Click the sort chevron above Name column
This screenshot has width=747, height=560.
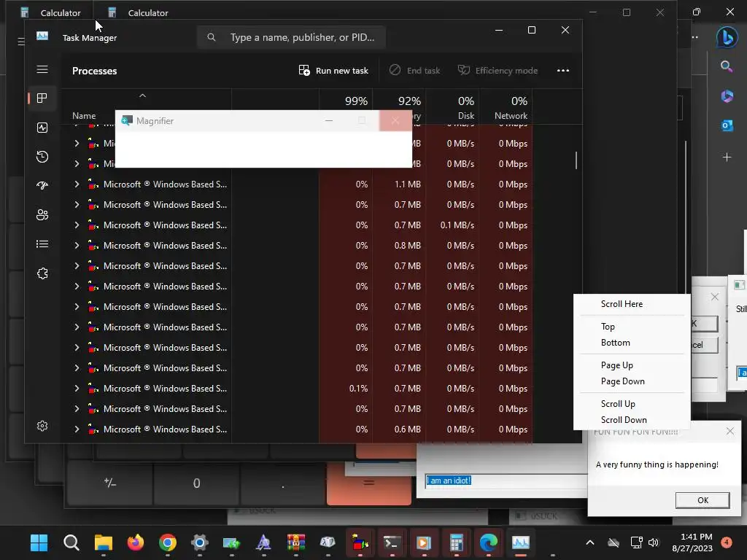142,96
